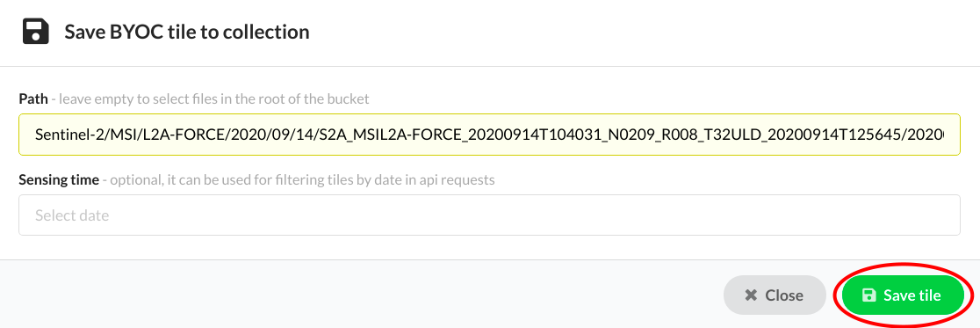This screenshot has height=328, width=980.
Task: Click the floppy disk icon in dialog header
Action: pos(36,32)
